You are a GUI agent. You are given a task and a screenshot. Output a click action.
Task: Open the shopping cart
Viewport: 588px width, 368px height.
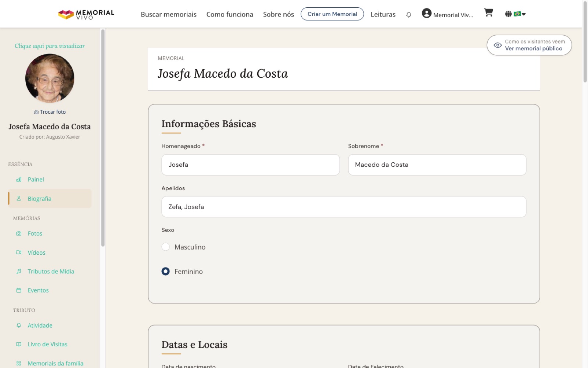tap(488, 13)
